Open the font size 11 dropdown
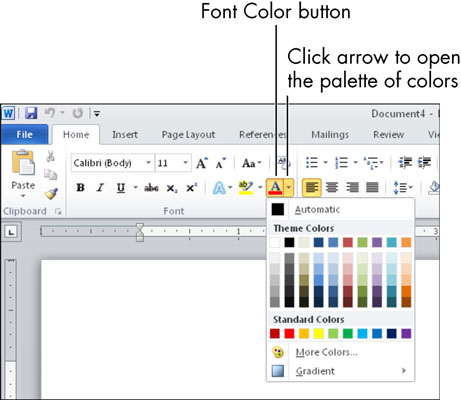 tap(173, 163)
